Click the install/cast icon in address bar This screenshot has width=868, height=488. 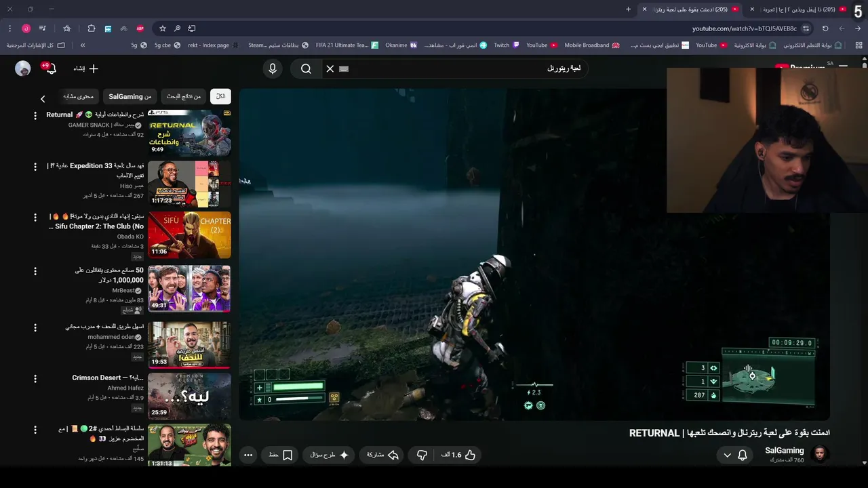(192, 28)
